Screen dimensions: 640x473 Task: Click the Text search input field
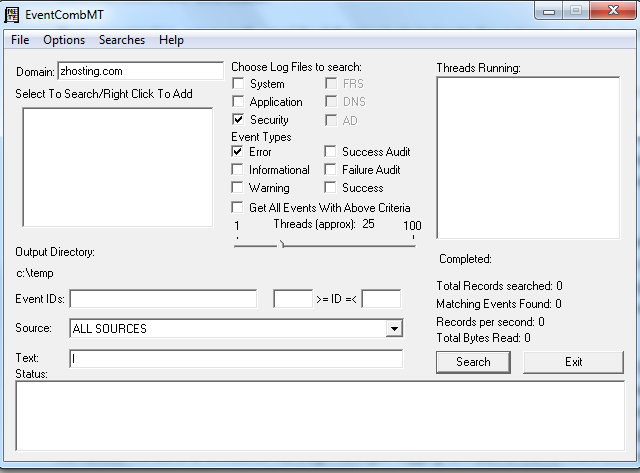pos(236,359)
